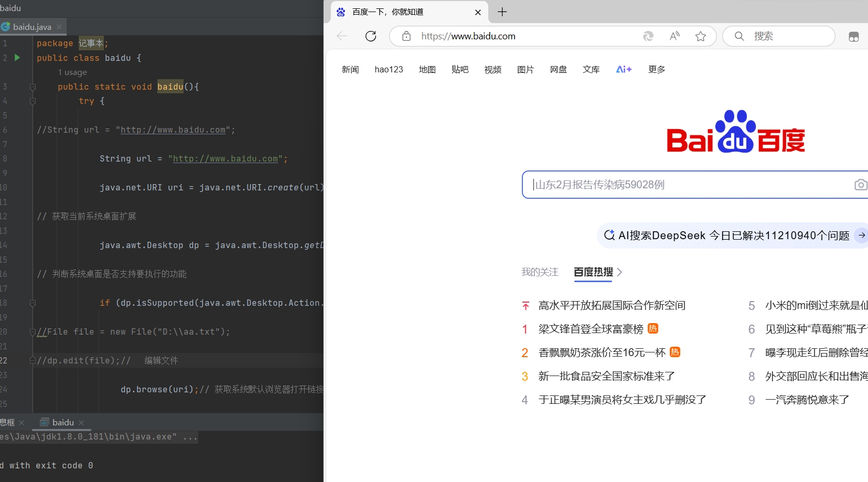Open the 更多 menu on Baidu
868x482 pixels.
click(657, 69)
